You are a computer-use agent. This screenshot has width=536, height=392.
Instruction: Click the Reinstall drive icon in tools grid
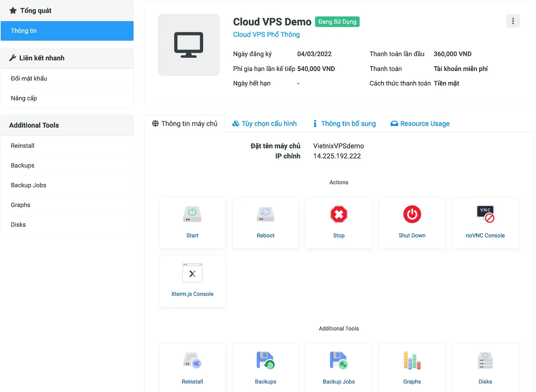click(x=192, y=361)
